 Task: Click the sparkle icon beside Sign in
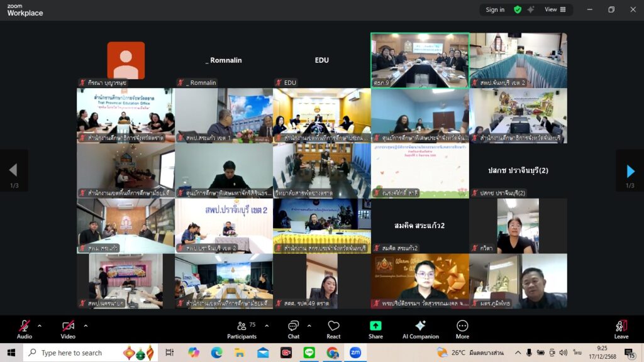pyautogui.click(x=531, y=9)
